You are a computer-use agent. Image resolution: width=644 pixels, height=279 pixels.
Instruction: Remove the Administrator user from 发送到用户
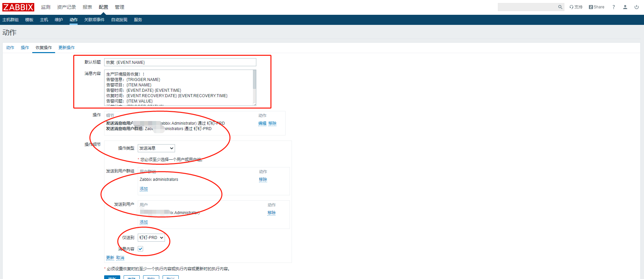click(272, 213)
